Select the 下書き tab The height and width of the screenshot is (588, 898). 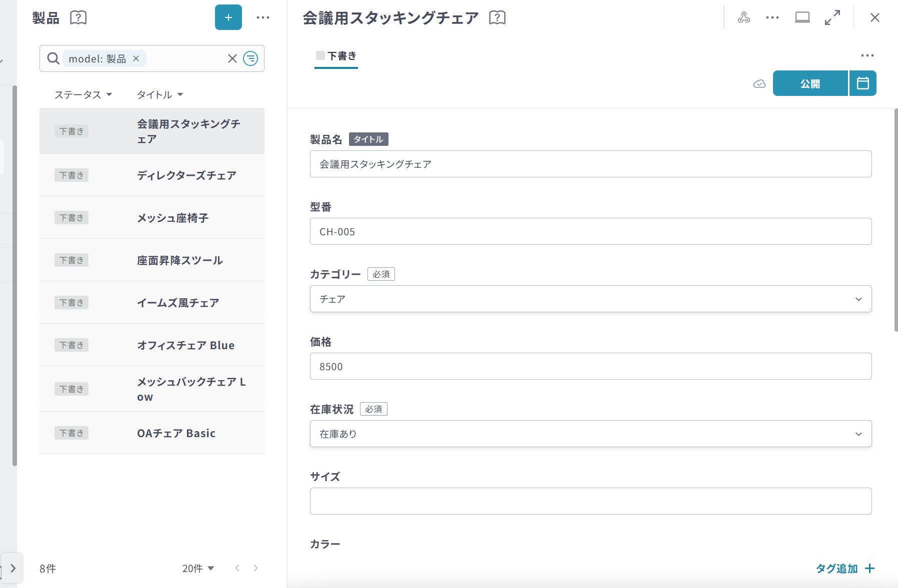[x=336, y=56]
